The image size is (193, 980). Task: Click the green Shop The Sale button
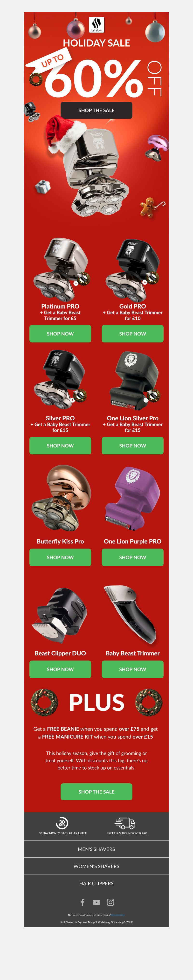click(96, 792)
